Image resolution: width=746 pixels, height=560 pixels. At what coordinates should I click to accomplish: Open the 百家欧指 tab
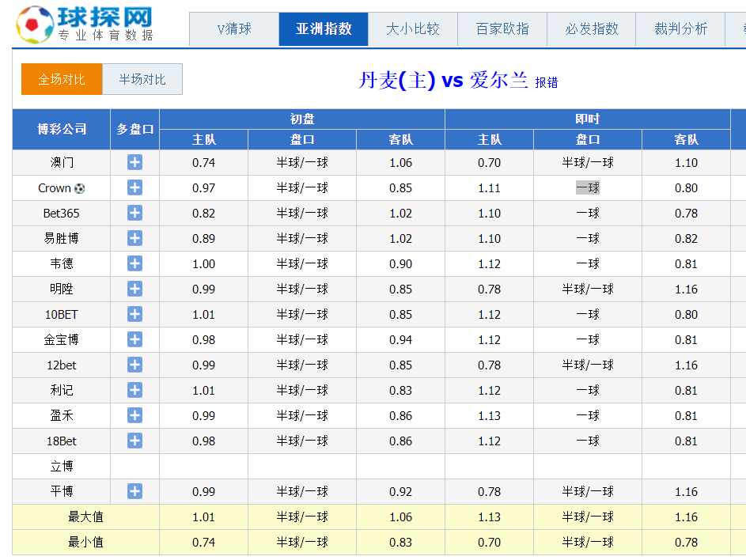(x=502, y=29)
